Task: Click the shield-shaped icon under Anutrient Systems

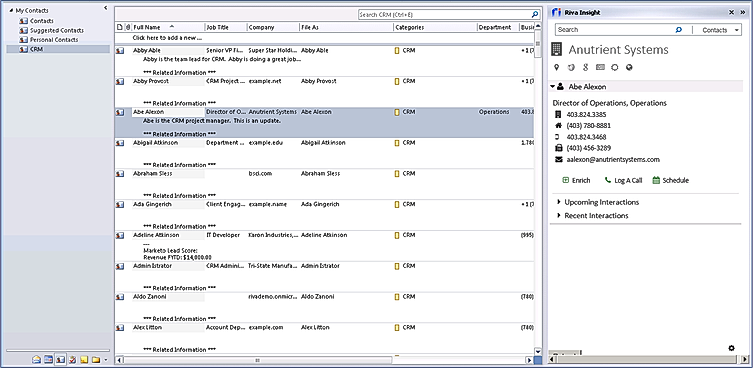Action: [571, 67]
